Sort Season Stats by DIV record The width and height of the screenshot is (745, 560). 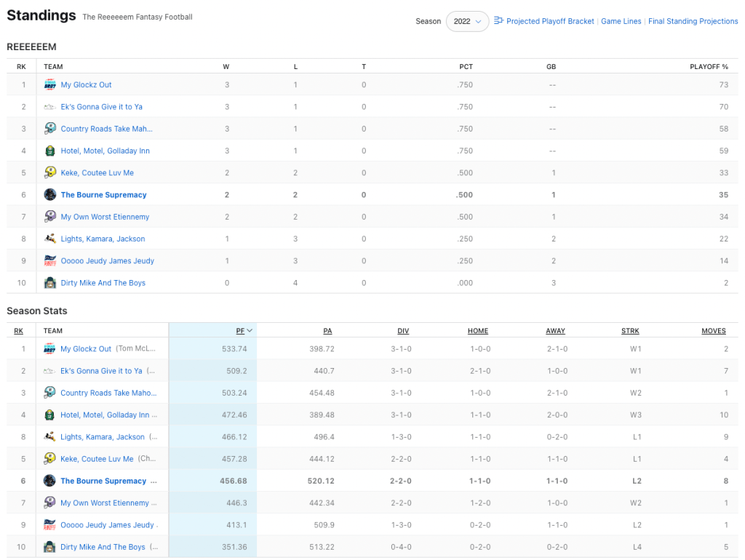tap(403, 331)
